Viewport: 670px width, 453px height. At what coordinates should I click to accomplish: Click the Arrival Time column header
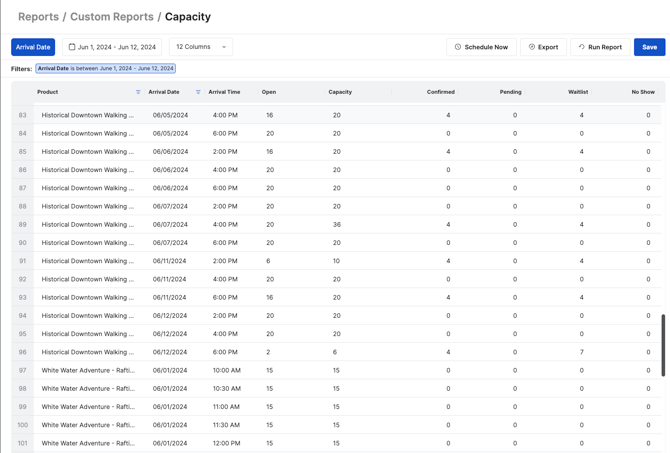tap(224, 92)
